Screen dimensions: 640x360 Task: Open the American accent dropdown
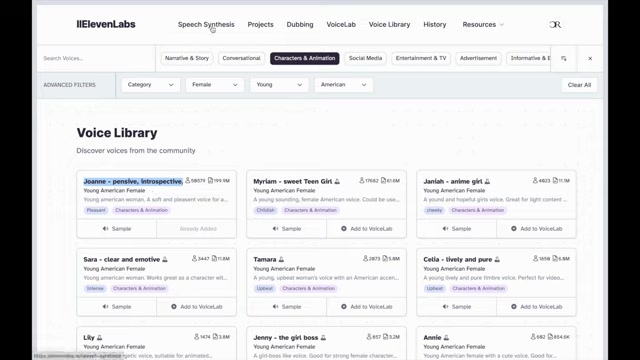coord(343,85)
